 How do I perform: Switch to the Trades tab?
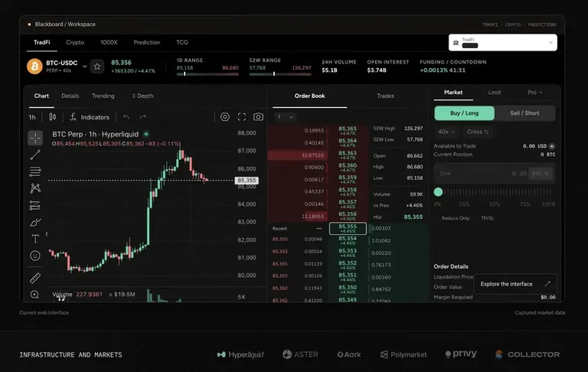[x=385, y=96]
